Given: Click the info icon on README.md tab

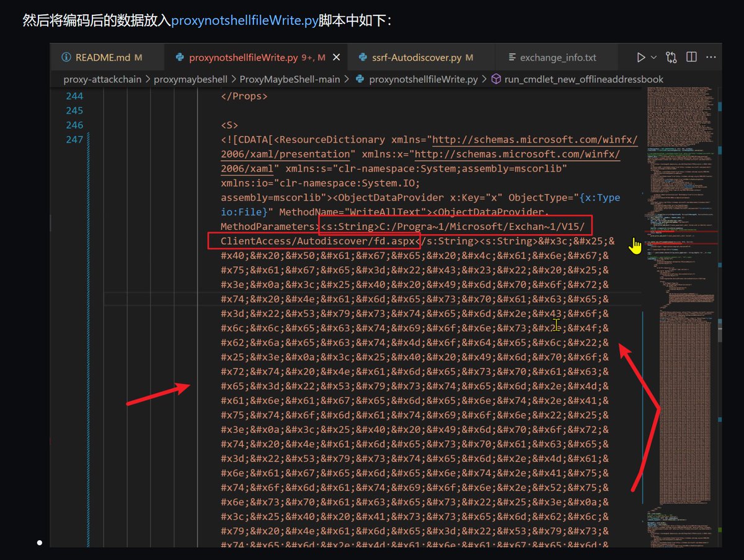Looking at the screenshot, I should [66, 58].
